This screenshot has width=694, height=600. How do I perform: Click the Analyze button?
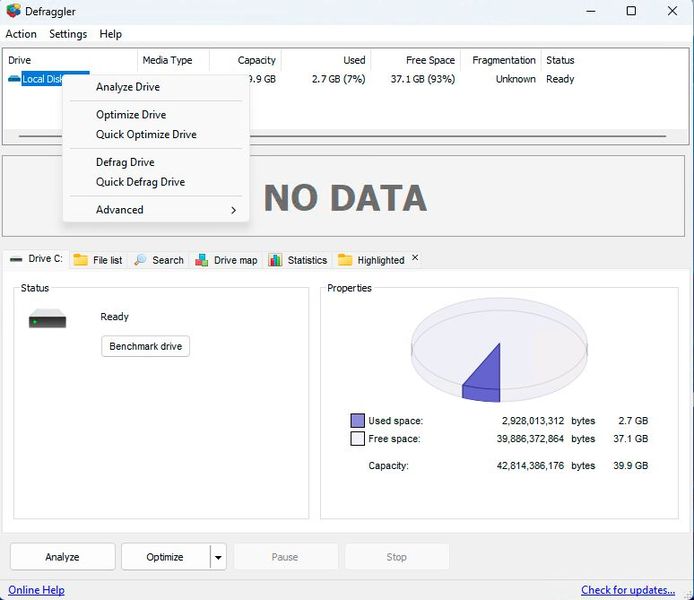pos(62,557)
